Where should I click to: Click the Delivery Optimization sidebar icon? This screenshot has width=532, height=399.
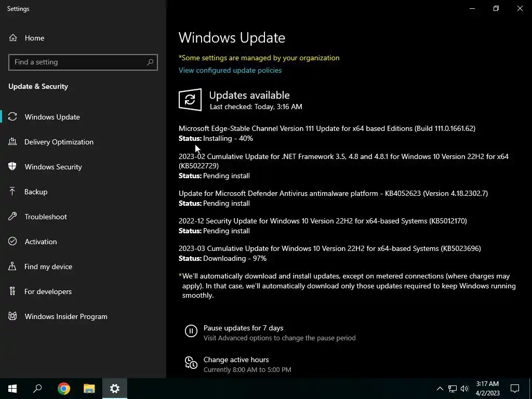(12, 142)
